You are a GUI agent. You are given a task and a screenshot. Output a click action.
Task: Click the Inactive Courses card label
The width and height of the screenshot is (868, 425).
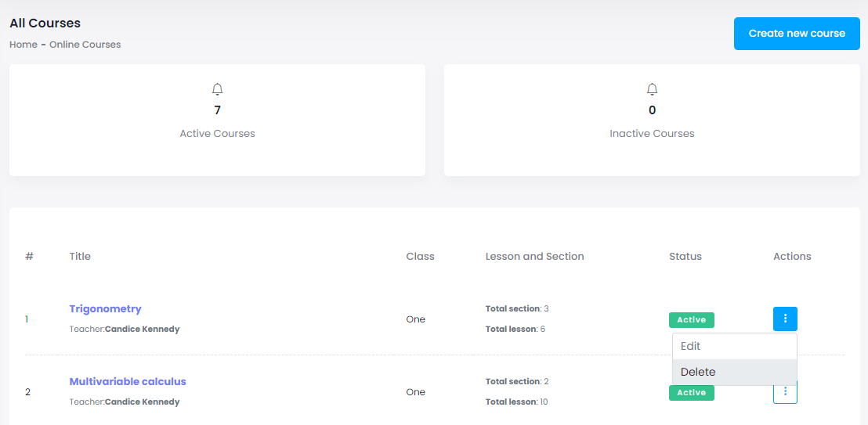point(652,134)
